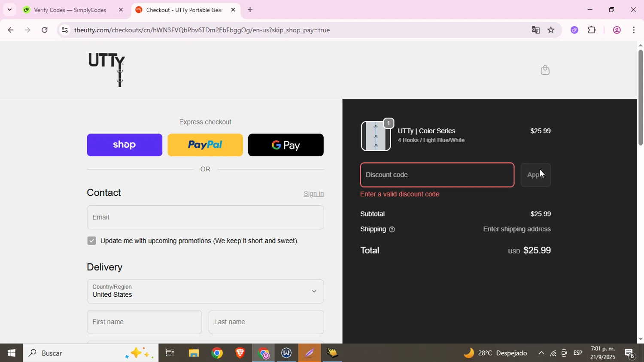Open the Word-like W app on taskbar
The width and height of the screenshot is (644, 362).
pos(286,353)
